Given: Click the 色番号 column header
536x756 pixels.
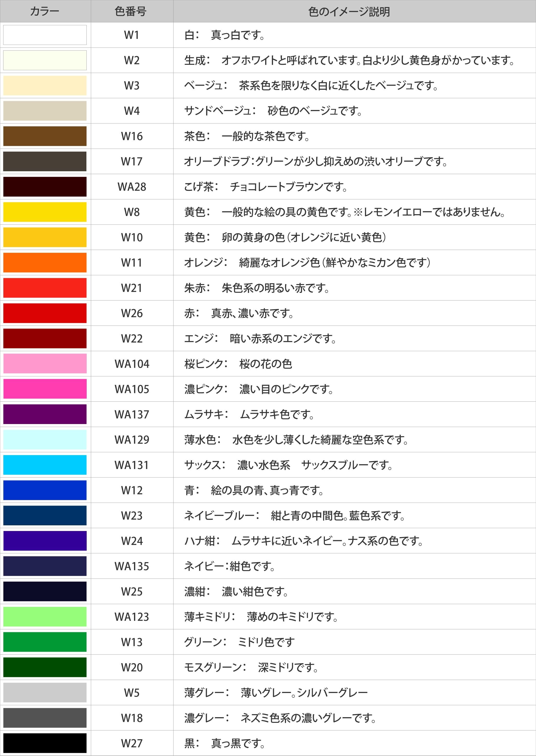Looking at the screenshot, I should (x=132, y=12).
